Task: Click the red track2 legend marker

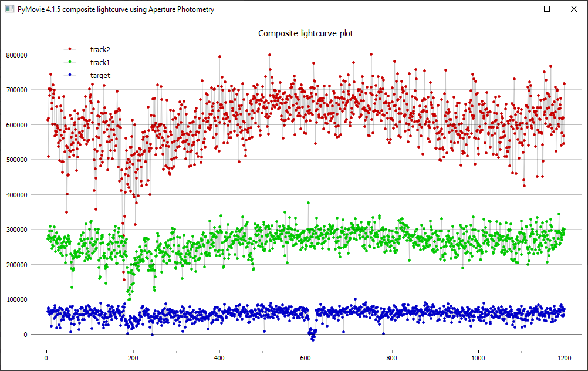Action: click(70, 49)
